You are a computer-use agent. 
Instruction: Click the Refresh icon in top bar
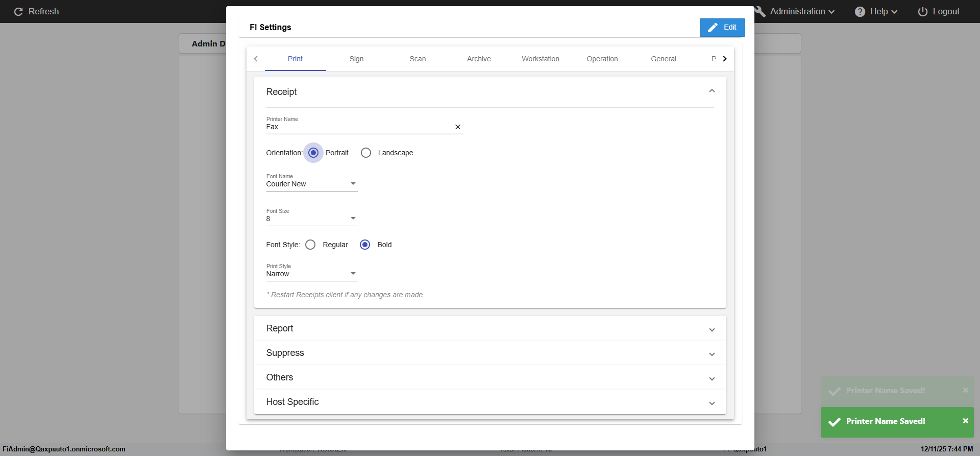click(18, 12)
